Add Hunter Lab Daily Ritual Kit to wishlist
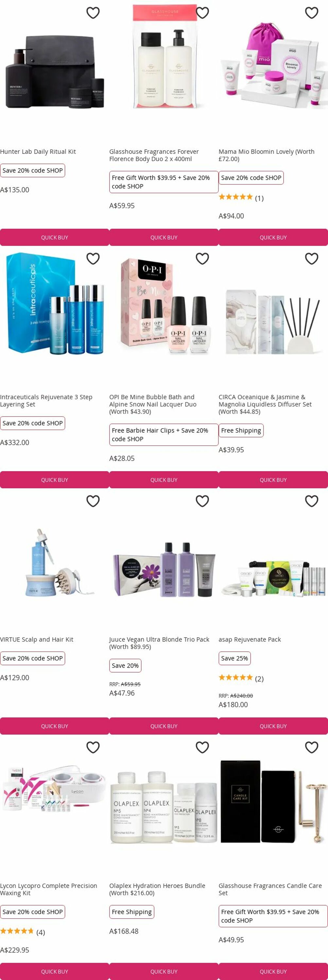Image resolution: width=328 pixels, height=980 pixels. pos(93,12)
